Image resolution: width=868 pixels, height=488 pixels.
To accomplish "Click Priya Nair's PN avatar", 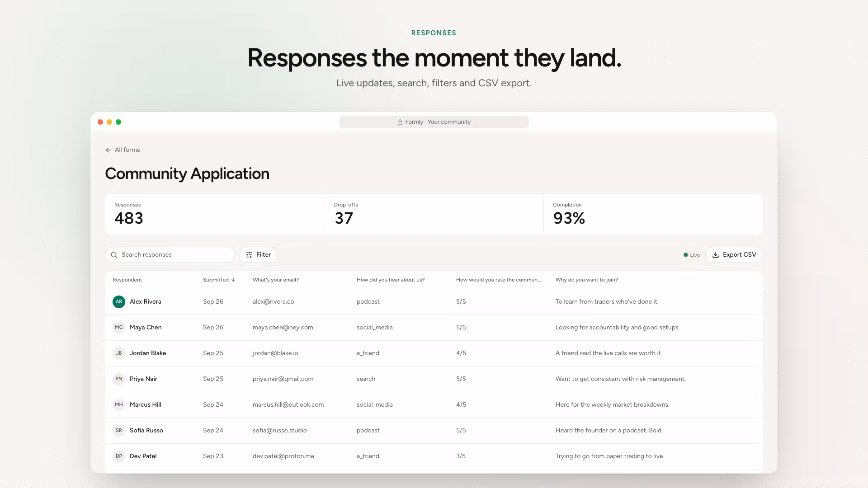I will pos(119,379).
